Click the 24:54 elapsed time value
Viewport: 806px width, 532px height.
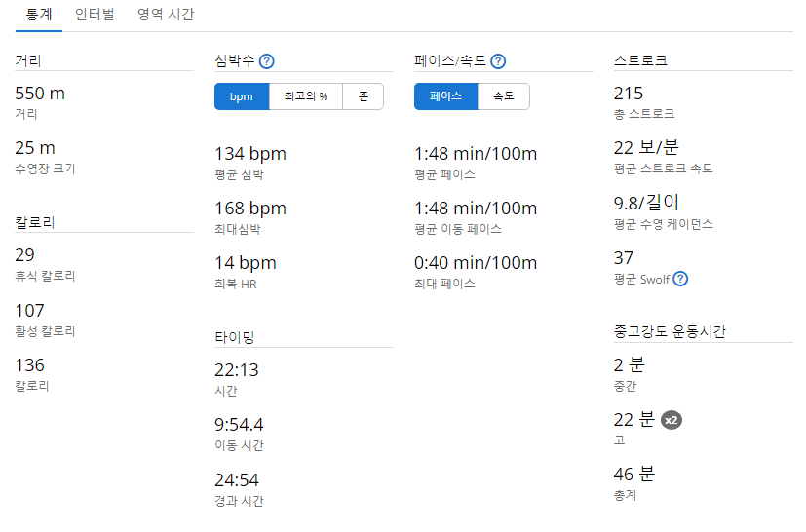tap(237, 480)
